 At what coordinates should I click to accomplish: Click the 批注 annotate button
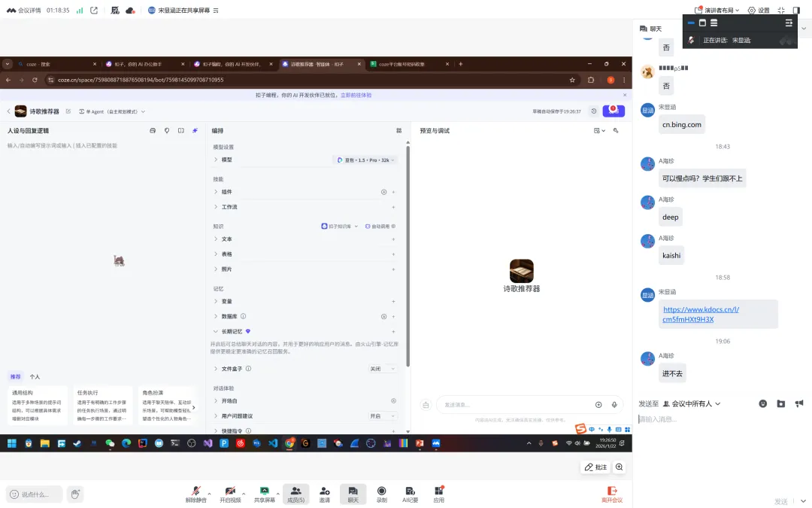point(595,467)
